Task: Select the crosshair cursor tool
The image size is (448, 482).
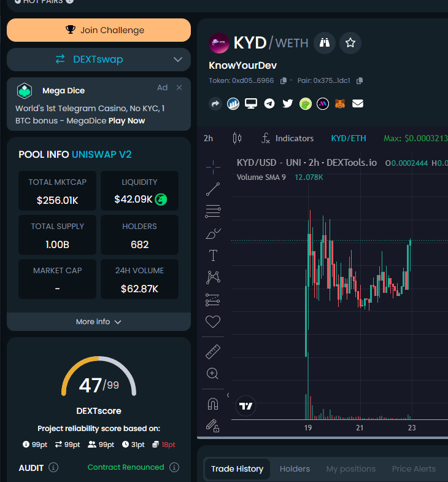Action: point(213,167)
